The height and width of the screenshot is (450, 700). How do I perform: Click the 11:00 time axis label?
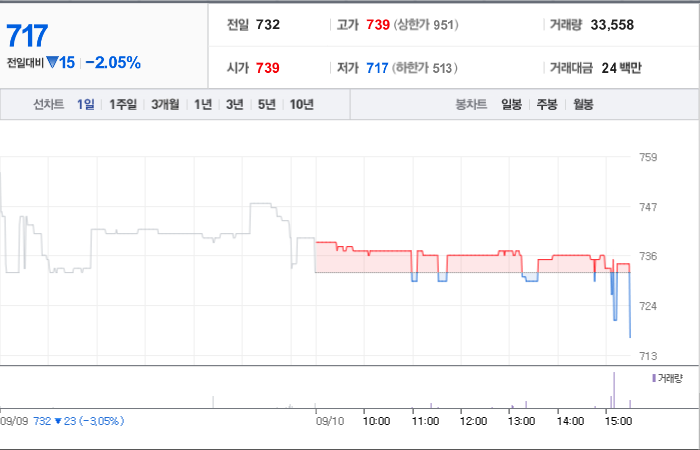(x=425, y=421)
